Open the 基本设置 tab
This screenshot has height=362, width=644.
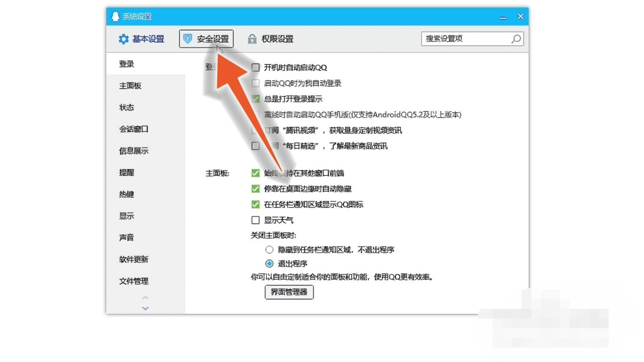(141, 39)
